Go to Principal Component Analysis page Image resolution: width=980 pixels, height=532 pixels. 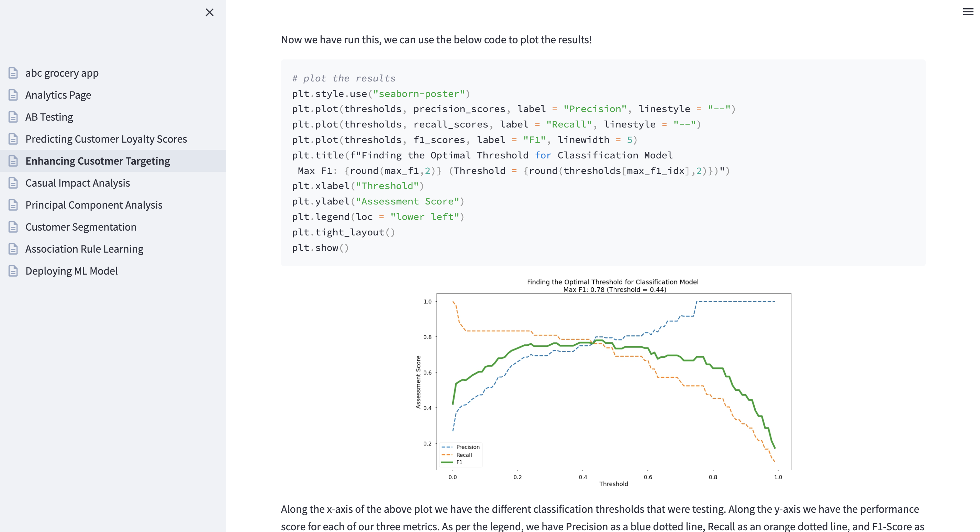(x=94, y=205)
